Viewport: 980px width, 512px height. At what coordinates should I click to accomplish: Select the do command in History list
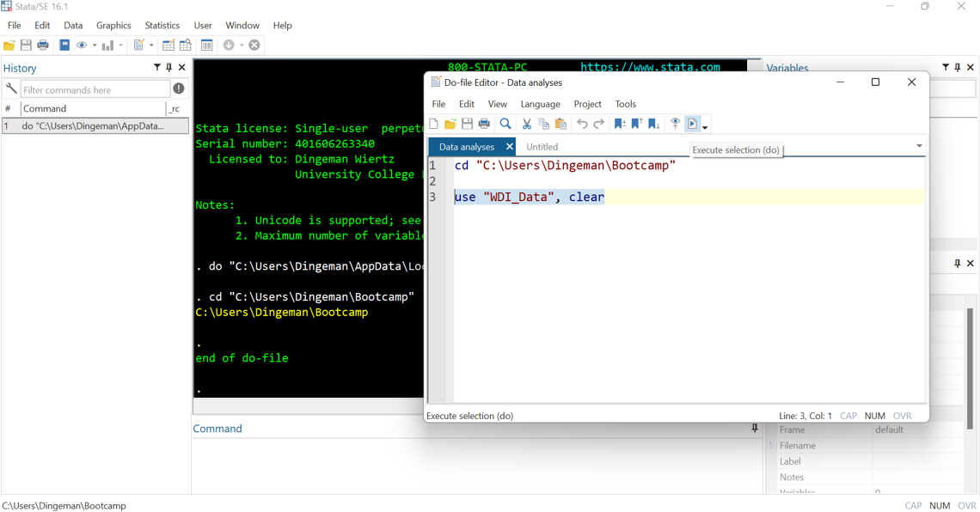tap(95, 126)
